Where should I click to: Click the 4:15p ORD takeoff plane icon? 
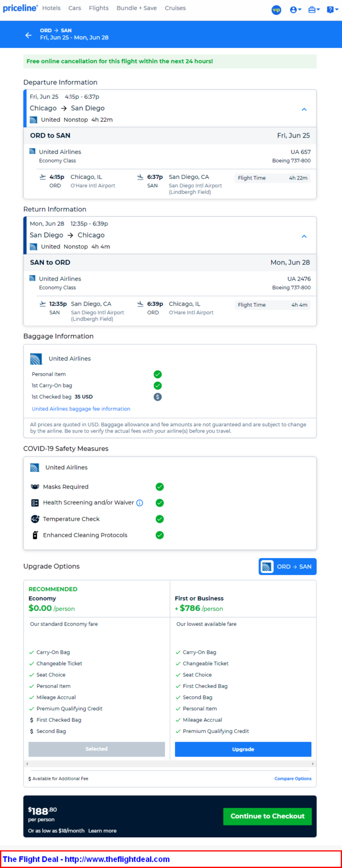pyautogui.click(x=43, y=177)
